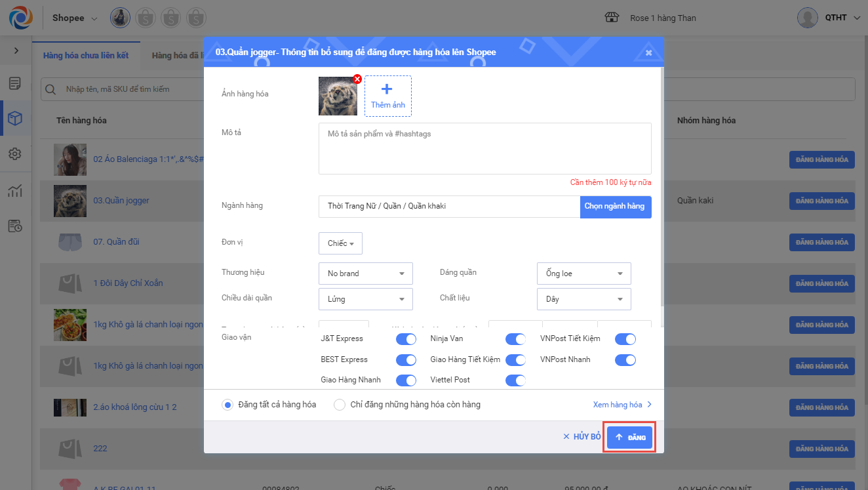This screenshot has width=868, height=490.
Task: Expand the Dáng quần Ống loe dropdown
Action: (583, 274)
